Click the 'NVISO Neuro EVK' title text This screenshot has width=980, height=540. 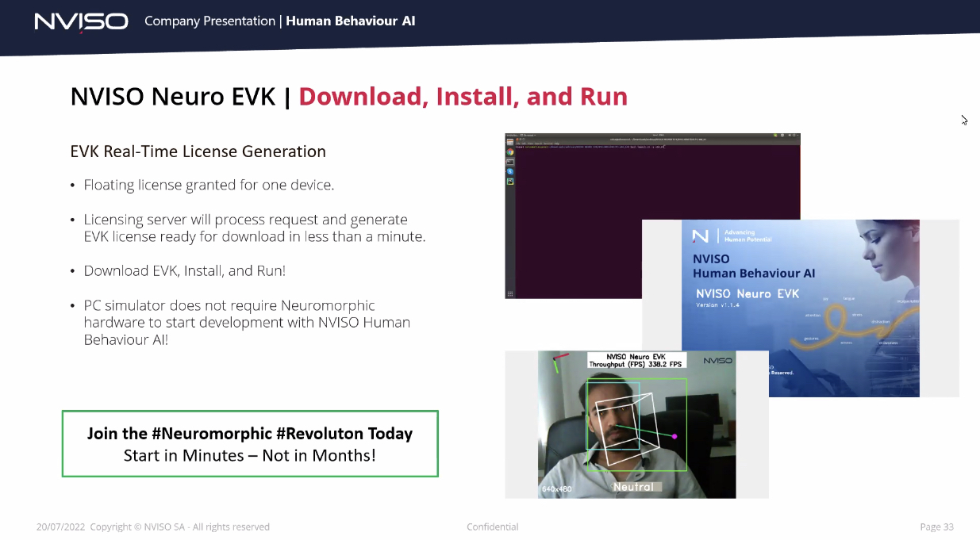tap(173, 97)
